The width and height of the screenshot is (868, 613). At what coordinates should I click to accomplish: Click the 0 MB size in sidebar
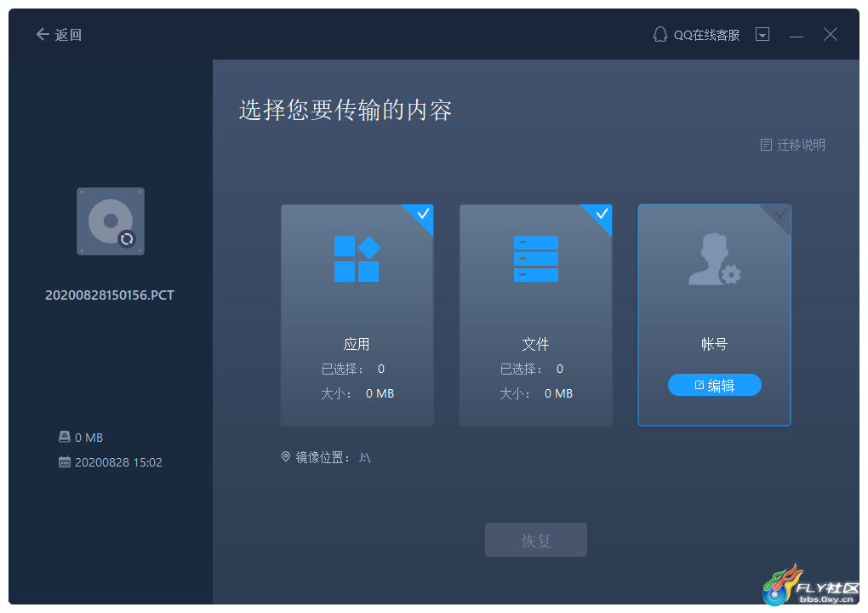(x=89, y=438)
